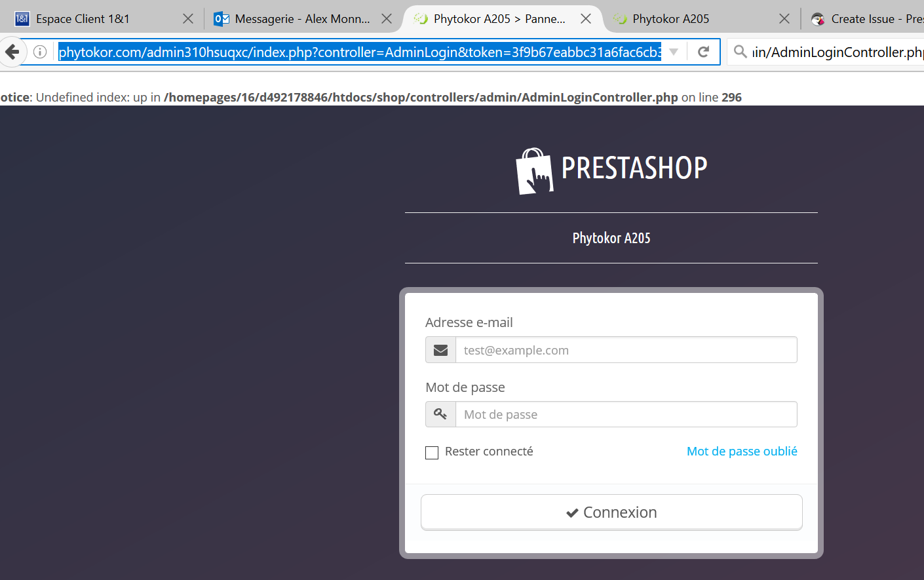Submit with the Connexion button
Screen dimensions: 924x580
pos(611,512)
